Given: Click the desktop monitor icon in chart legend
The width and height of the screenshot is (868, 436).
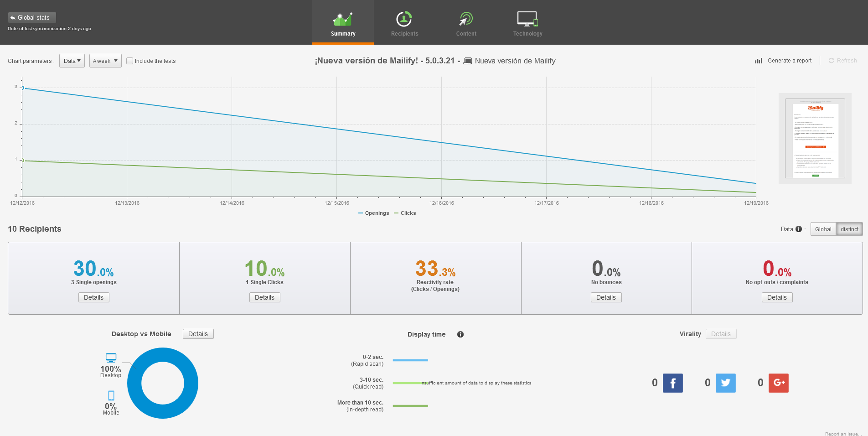Looking at the screenshot, I should pyautogui.click(x=111, y=358).
